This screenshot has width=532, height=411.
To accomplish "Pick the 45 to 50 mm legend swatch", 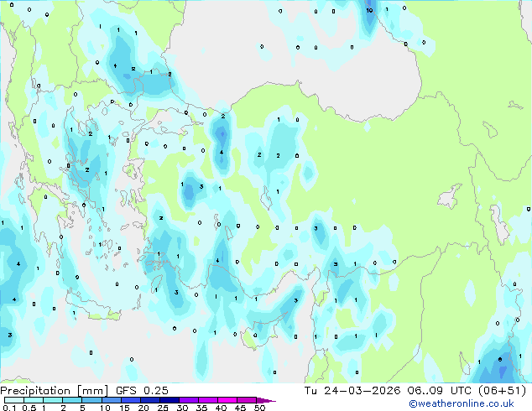I will click(247, 400).
